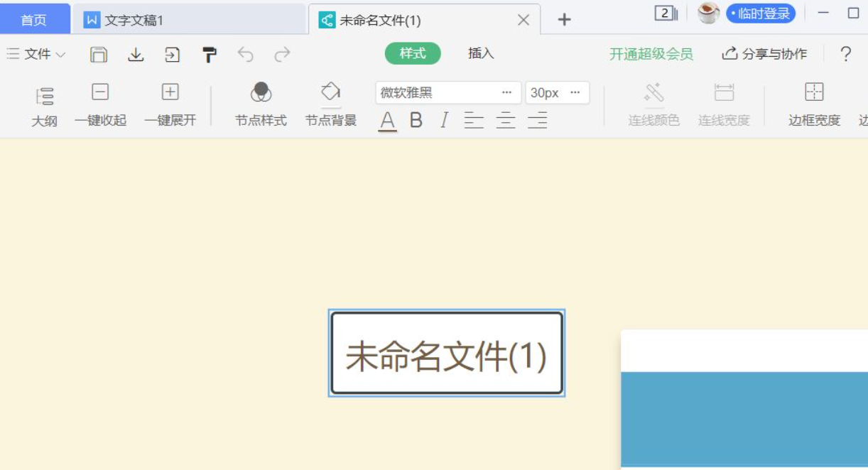Click the save icon in the toolbar
Image resolution: width=868 pixels, height=470 pixels.
pos(99,55)
